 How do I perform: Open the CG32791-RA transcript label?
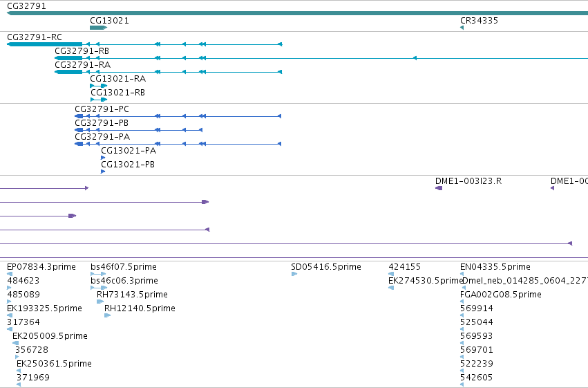click(82, 64)
